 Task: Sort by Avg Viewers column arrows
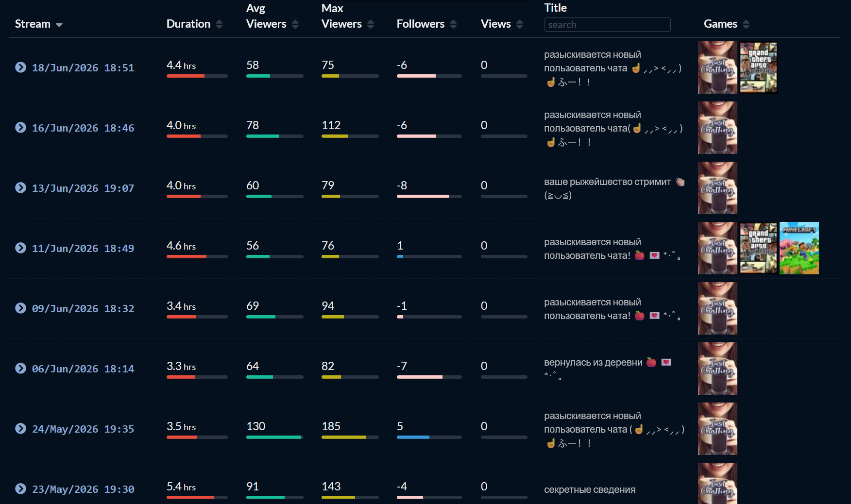[295, 24]
